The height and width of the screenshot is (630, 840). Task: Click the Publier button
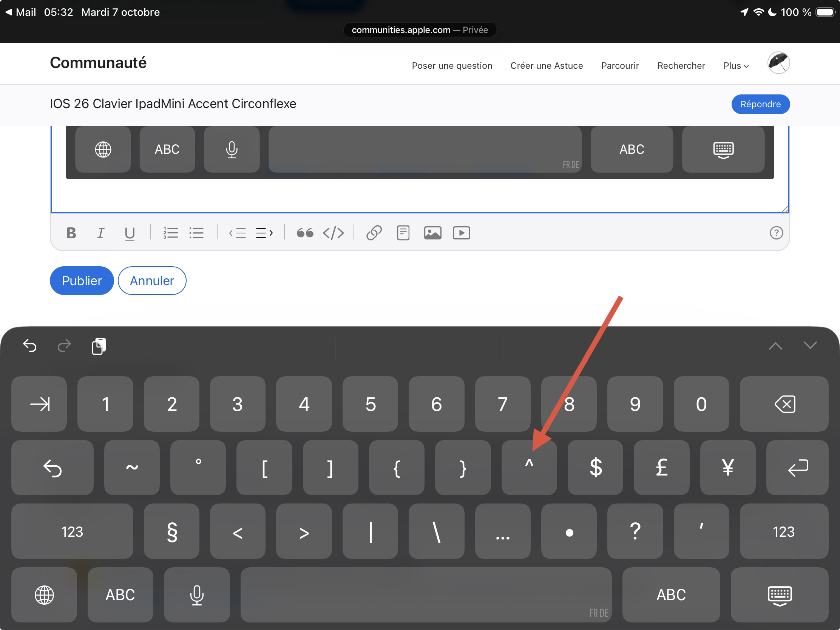point(82,281)
